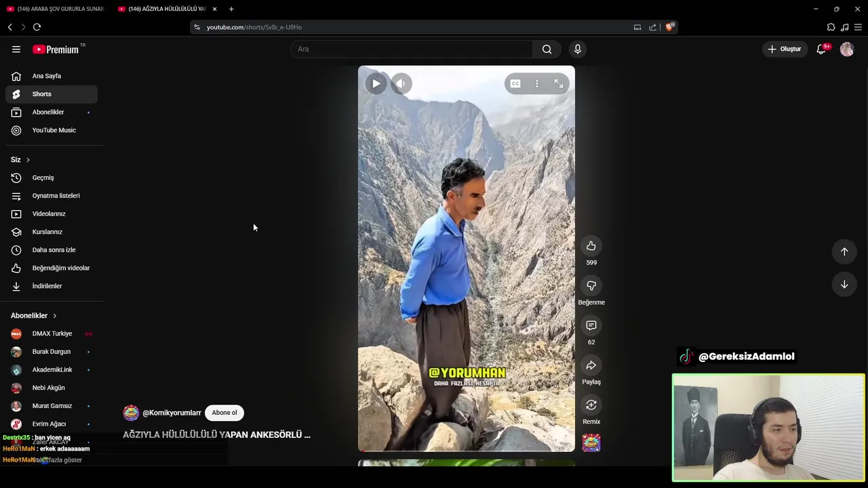Open Abonelikler subscriptions page
868x488 pixels.
[x=52, y=112]
